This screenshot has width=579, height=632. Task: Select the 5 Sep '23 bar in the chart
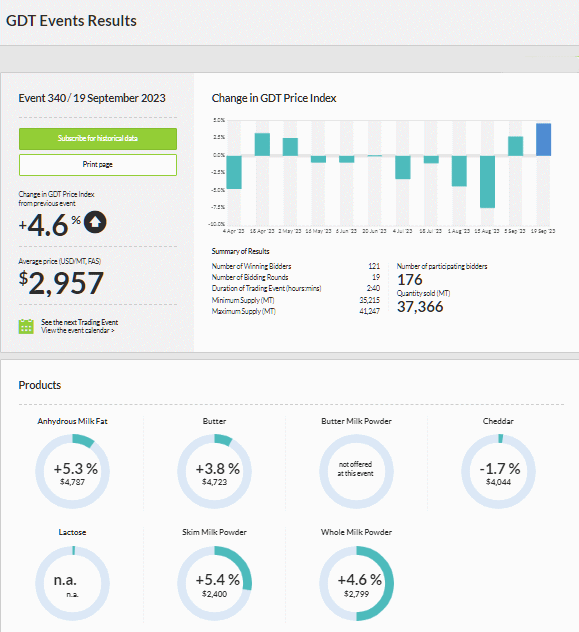pos(515,146)
